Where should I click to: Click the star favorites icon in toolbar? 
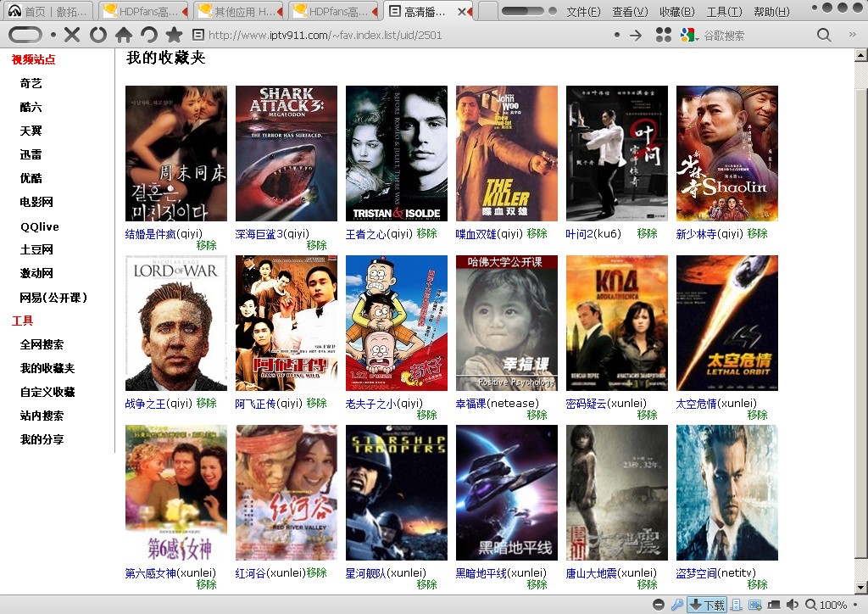click(x=174, y=36)
